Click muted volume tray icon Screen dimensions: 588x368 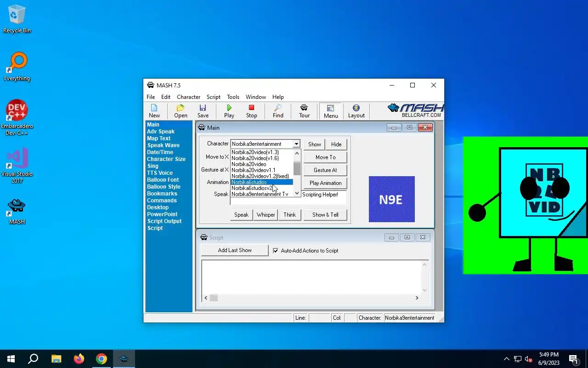click(529, 359)
